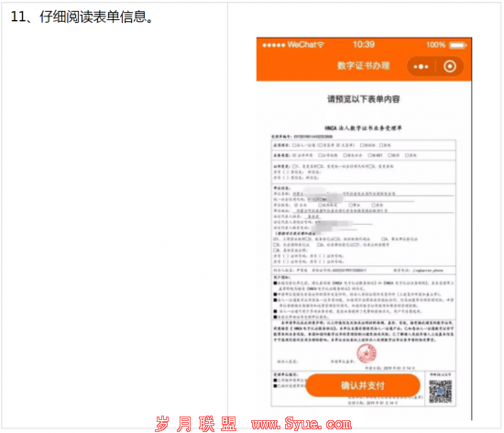The width and height of the screenshot is (504, 433).
Task: Open the mini program three-dot menu
Action: (x=421, y=67)
